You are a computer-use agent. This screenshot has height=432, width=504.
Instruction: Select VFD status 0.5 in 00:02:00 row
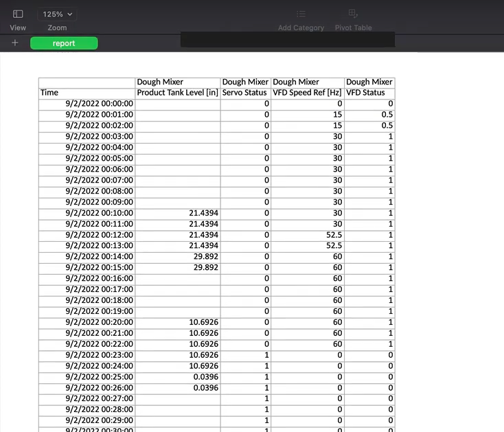click(x=369, y=126)
